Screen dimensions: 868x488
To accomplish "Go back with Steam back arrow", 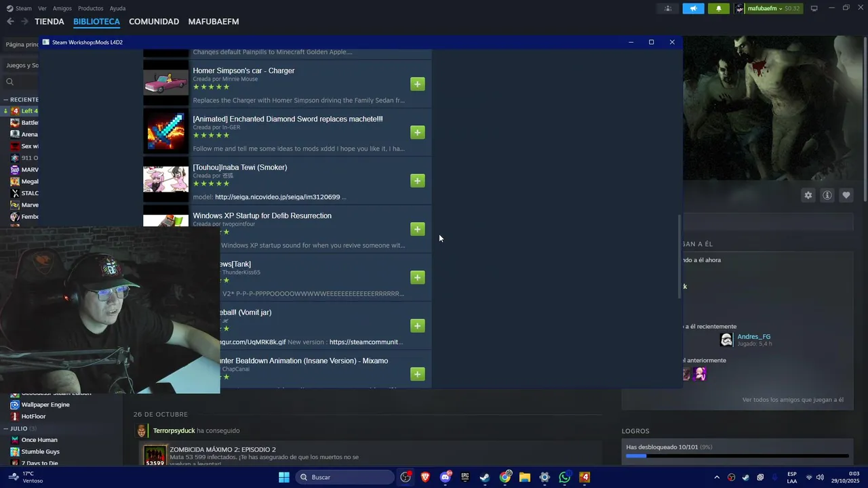I will pyautogui.click(x=10, y=22).
